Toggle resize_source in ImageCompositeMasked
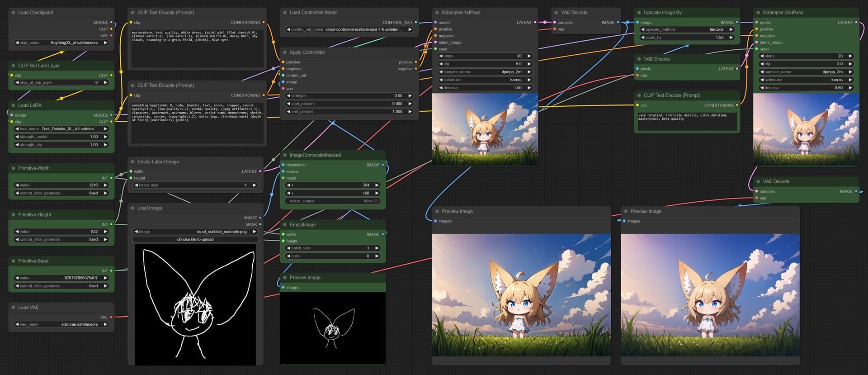 pos(333,201)
